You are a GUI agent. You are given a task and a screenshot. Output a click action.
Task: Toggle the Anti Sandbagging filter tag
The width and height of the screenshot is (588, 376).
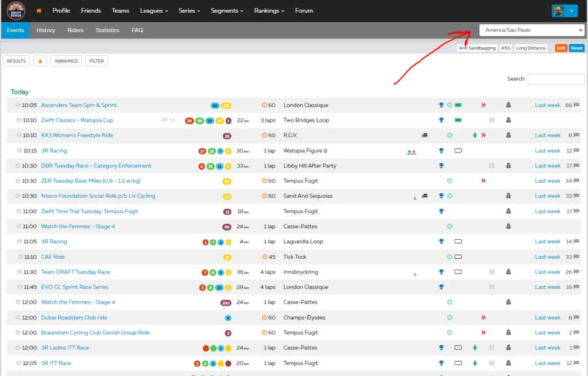(x=477, y=48)
